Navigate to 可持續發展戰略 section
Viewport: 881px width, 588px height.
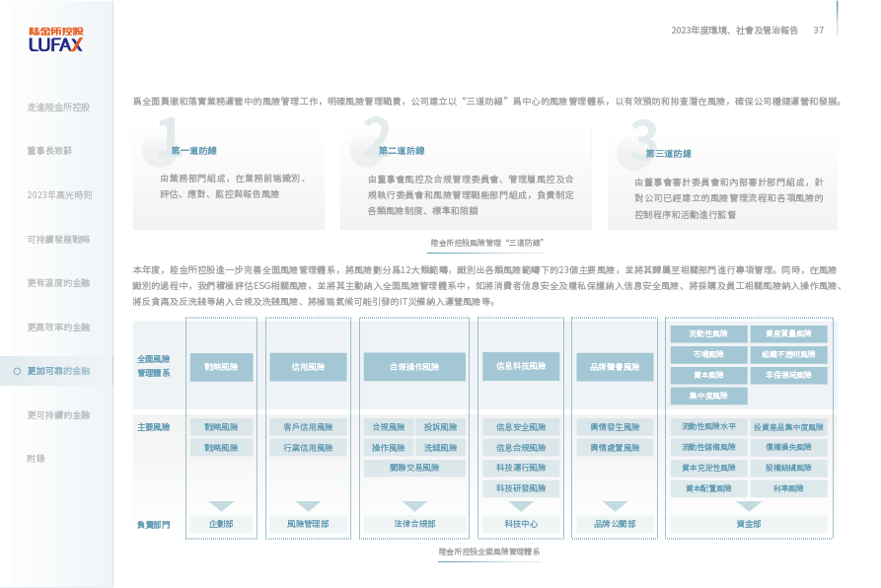point(58,239)
